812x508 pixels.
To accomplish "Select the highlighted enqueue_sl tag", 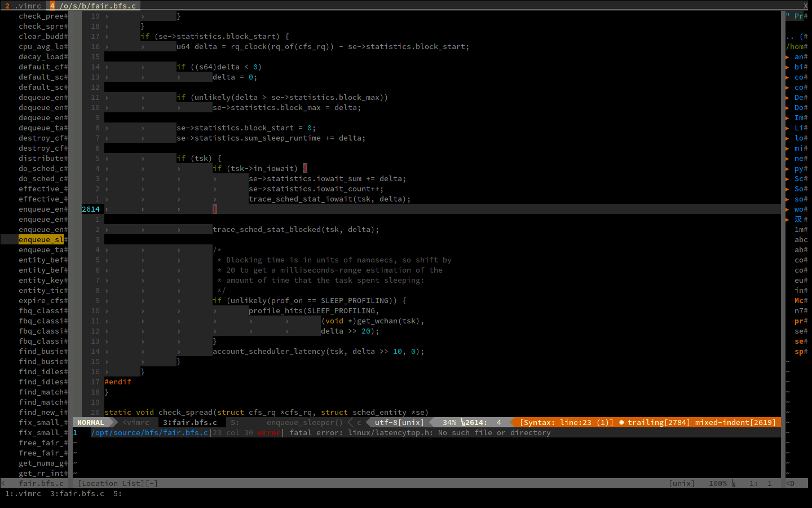I will coord(41,240).
